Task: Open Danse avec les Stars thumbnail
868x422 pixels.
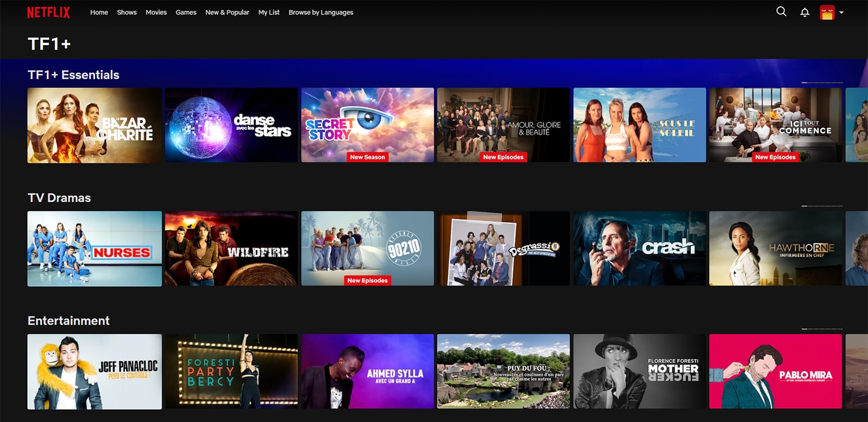Action: click(x=231, y=125)
